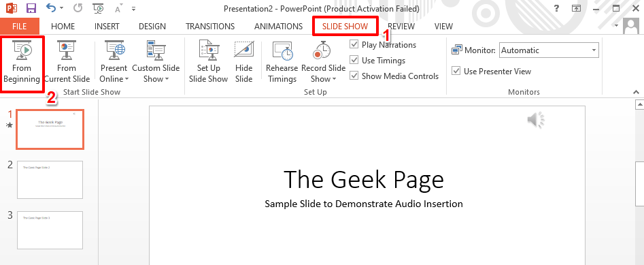Click animation star marker under slide 1
644x265 pixels.
[x=10, y=125]
